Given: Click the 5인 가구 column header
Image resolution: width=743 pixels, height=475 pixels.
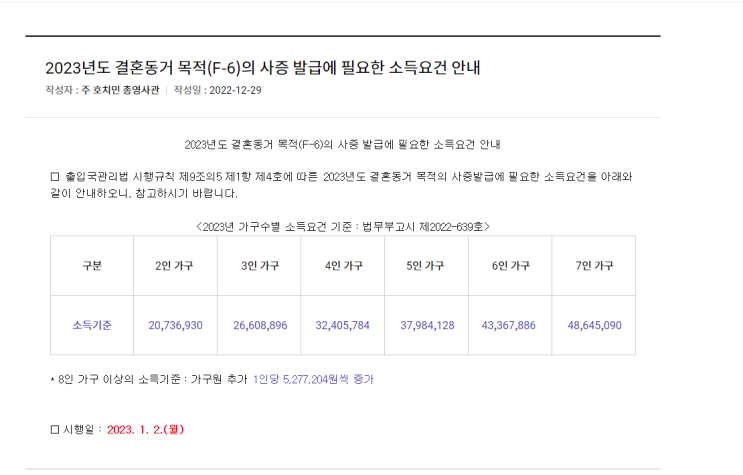Looking at the screenshot, I should pos(425,265).
